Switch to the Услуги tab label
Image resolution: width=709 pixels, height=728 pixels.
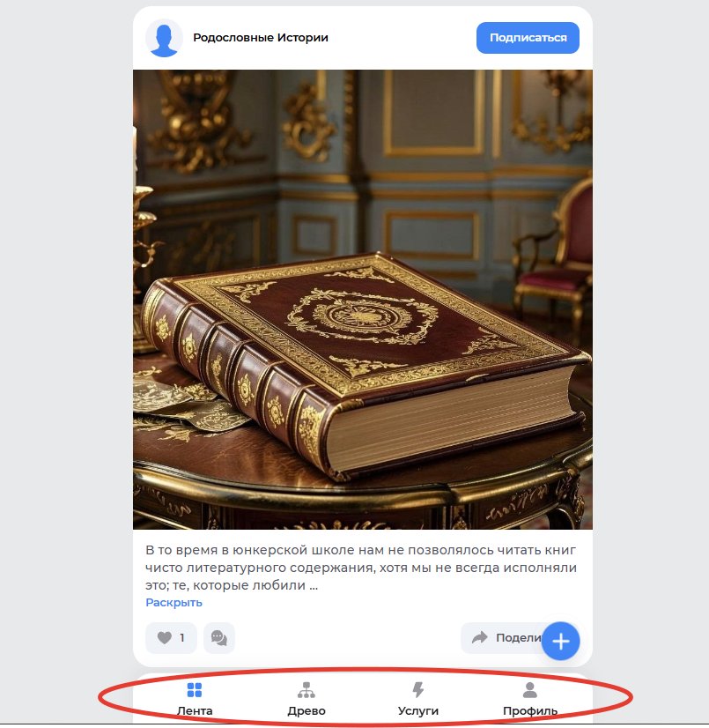[418, 711]
